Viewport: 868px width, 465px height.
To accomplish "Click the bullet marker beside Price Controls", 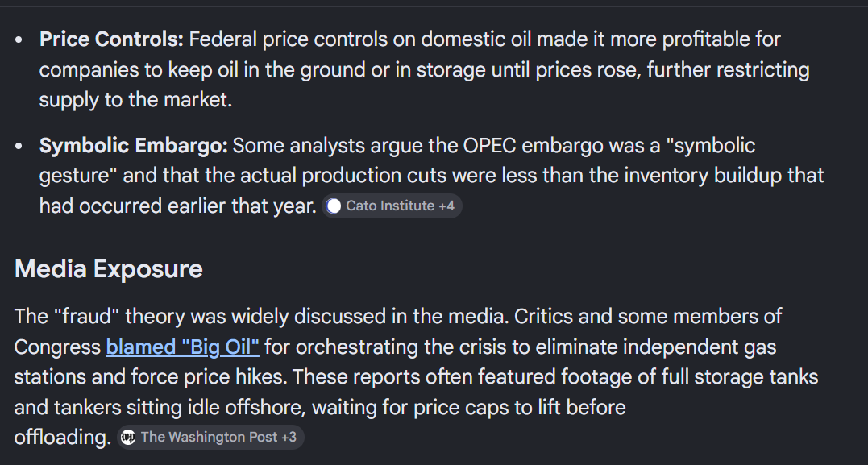I will tap(19, 39).
